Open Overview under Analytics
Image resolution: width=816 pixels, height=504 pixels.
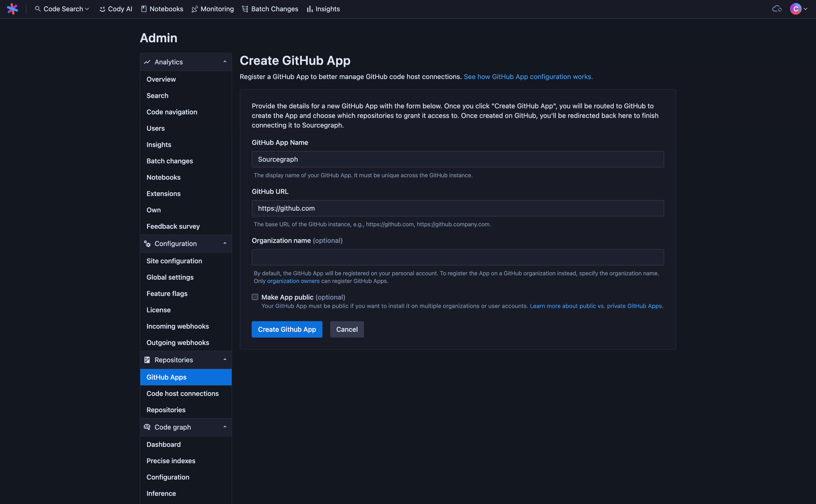pyautogui.click(x=186, y=79)
